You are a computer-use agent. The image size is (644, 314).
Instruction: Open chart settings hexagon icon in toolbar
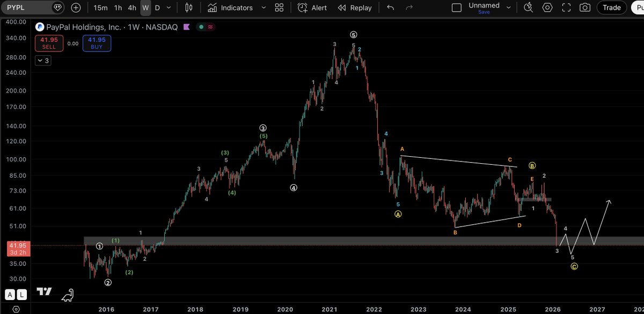(547, 8)
